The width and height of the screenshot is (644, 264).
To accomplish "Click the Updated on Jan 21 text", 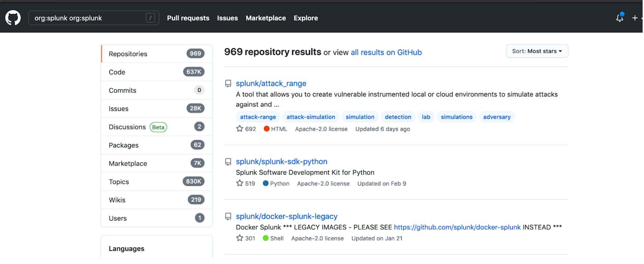I will tap(377, 238).
